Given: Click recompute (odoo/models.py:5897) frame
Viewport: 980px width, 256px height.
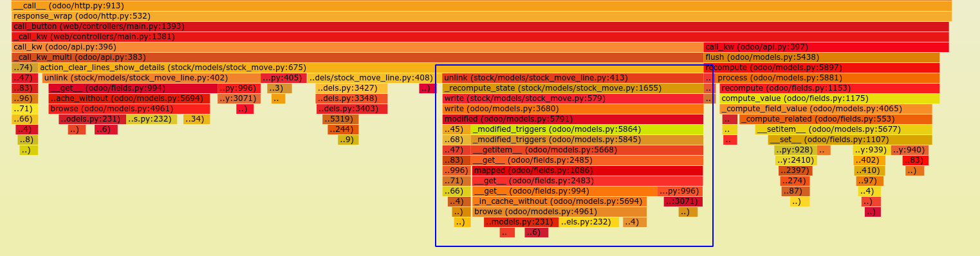Looking at the screenshot, I should pyautogui.click(x=822, y=68).
